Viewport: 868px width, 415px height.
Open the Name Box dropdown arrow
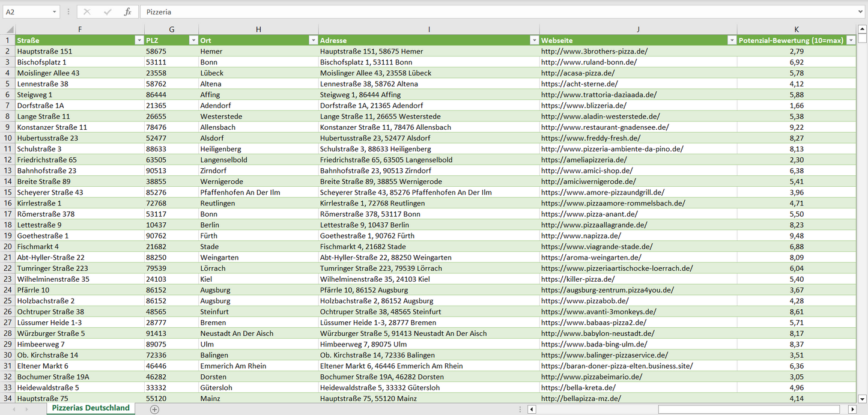pyautogui.click(x=55, y=12)
